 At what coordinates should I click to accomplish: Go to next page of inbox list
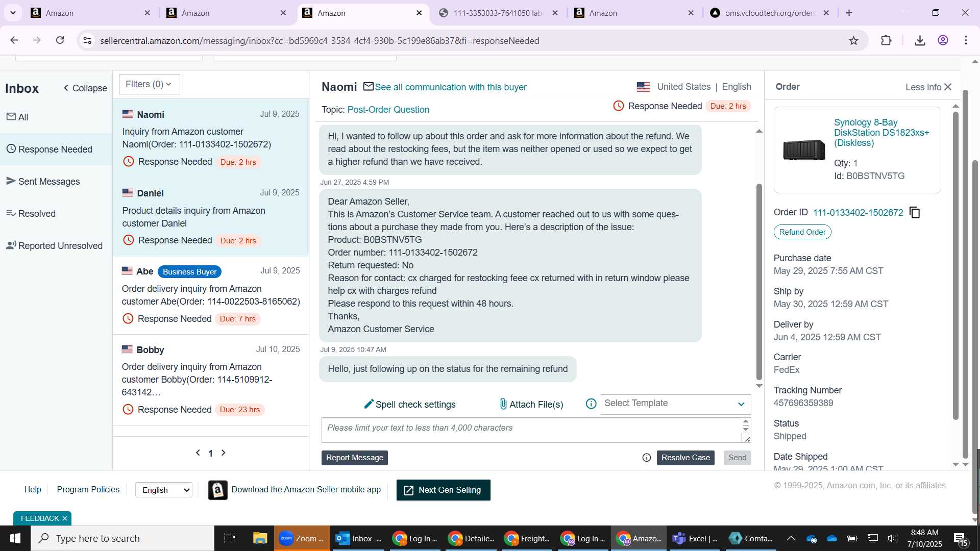(223, 453)
